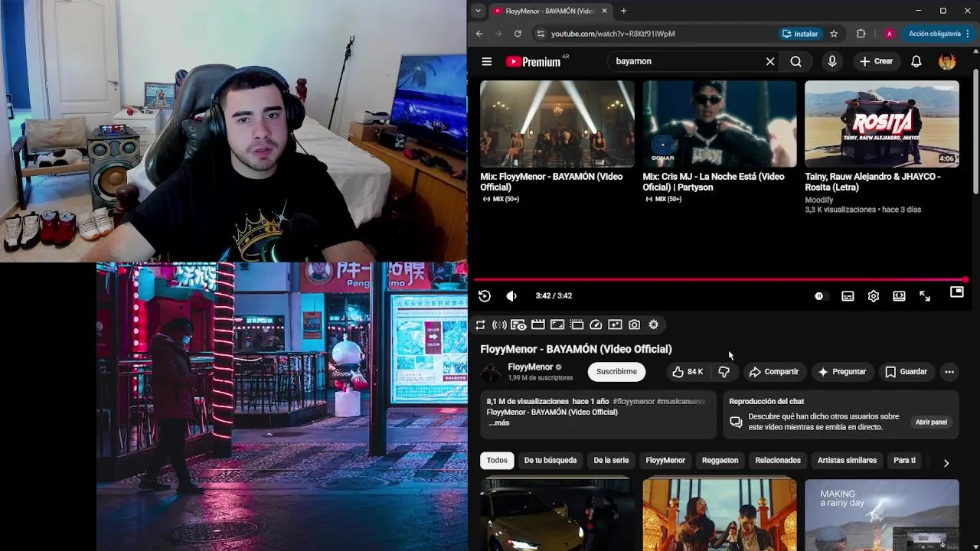This screenshot has width=980, height=551.
Task: Select the De tu búsqueda chip
Action: pyautogui.click(x=550, y=461)
